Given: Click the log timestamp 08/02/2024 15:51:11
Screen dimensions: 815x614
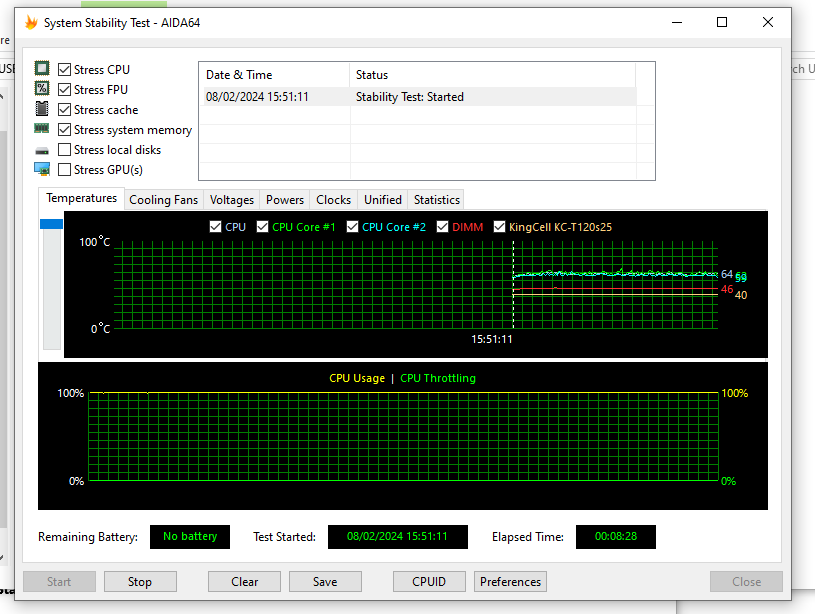Looking at the screenshot, I should click(x=257, y=97).
